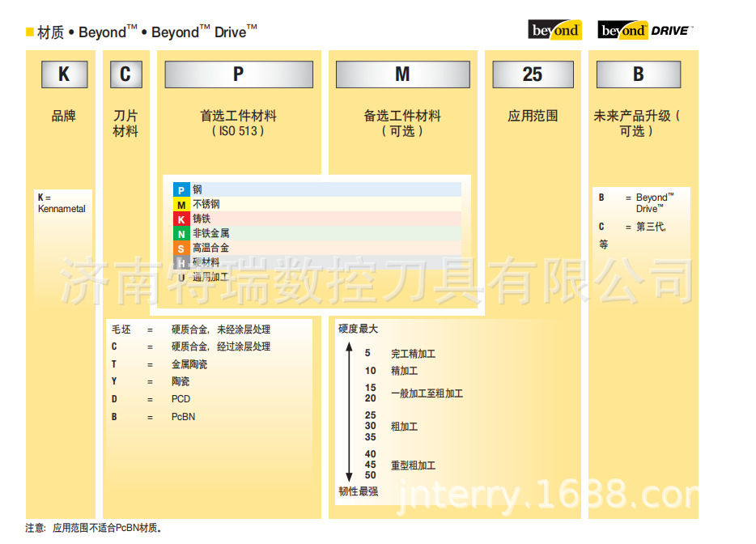
Task: Click the 'B = Beyond Drive' legend
Action: [x=636, y=203]
